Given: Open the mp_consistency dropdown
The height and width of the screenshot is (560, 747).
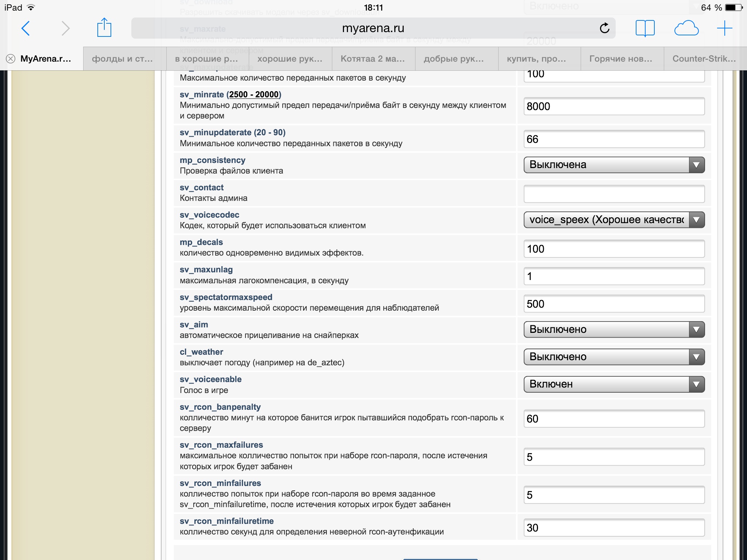Looking at the screenshot, I should (614, 165).
